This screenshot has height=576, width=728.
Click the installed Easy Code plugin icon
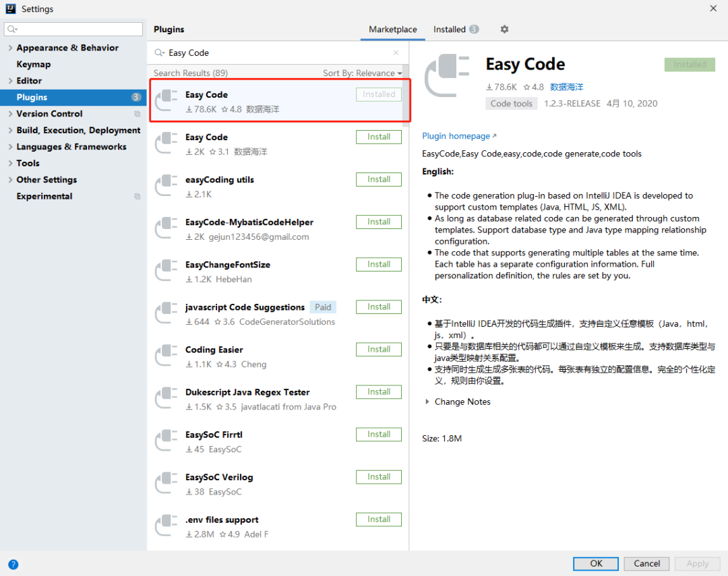(x=166, y=101)
